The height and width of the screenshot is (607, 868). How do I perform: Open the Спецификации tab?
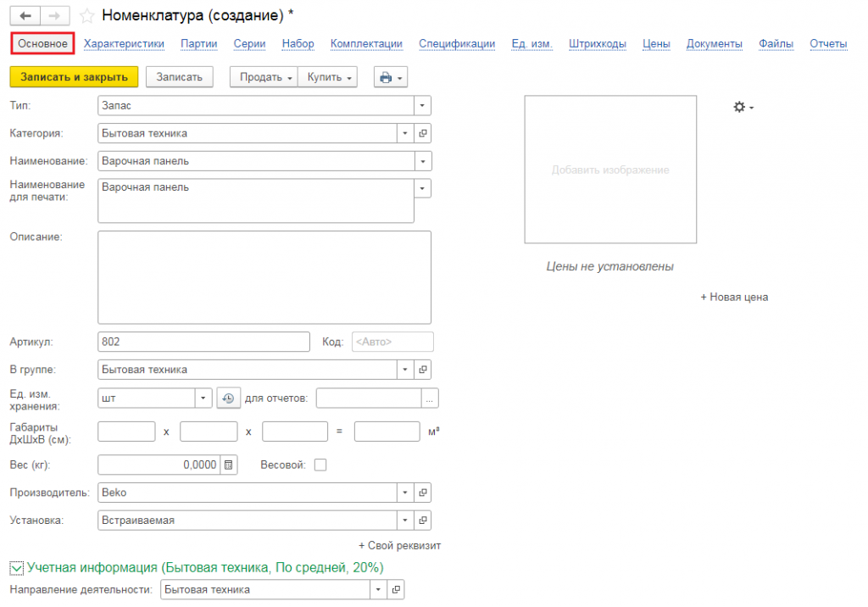457,44
